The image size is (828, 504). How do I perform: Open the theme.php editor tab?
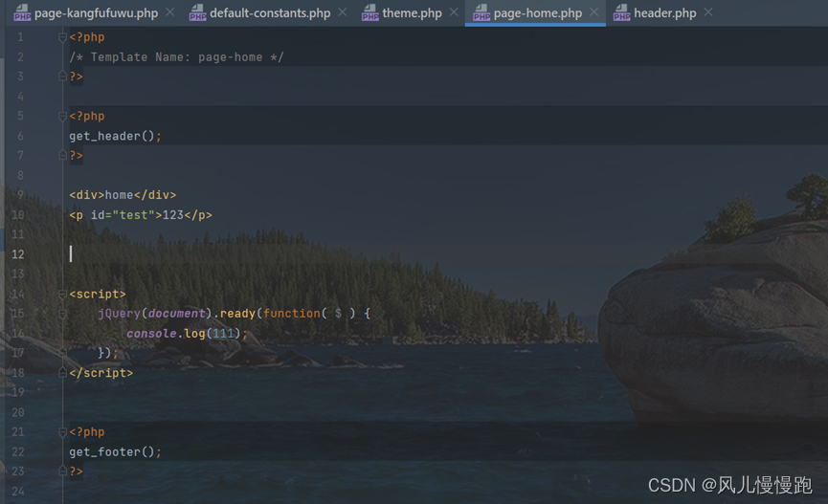412,13
